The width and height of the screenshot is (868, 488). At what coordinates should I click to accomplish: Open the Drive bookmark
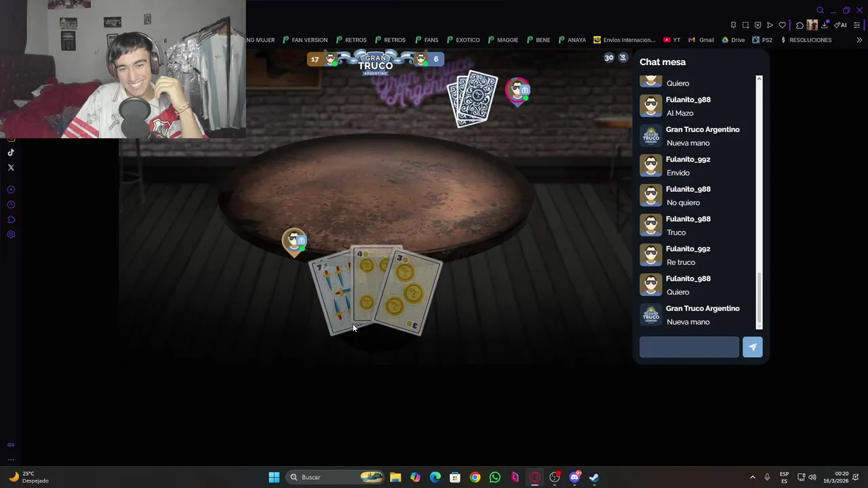[x=733, y=40]
